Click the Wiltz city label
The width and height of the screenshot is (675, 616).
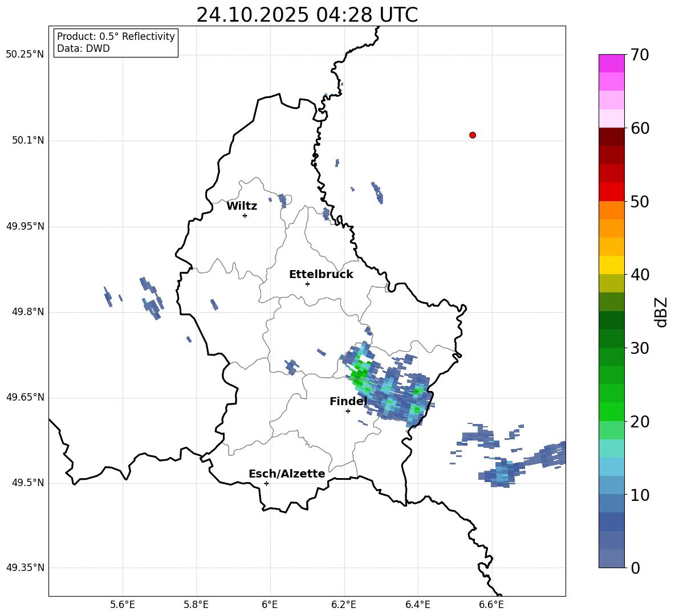pos(242,206)
